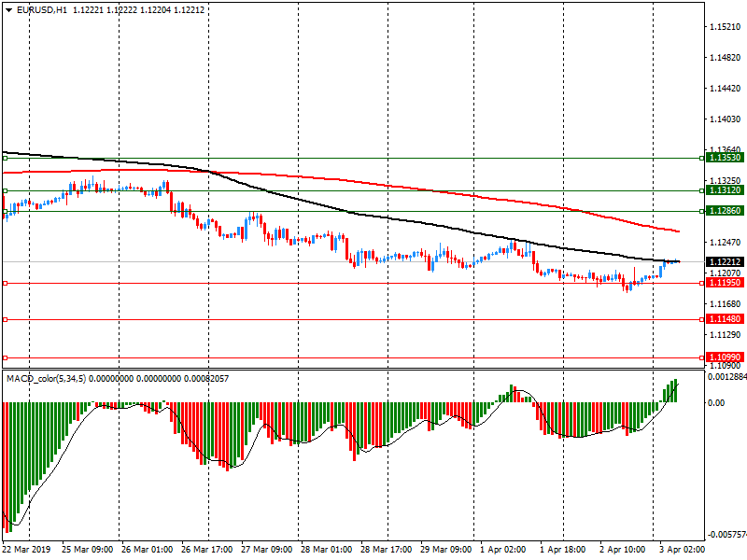Click the 26 Mar 17:00 time label

pos(206,551)
